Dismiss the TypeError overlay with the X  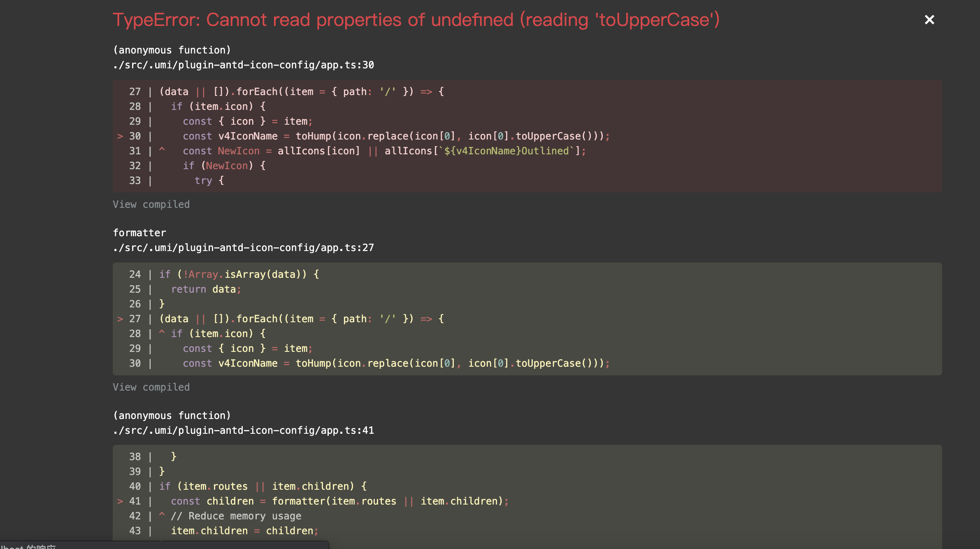point(929,20)
